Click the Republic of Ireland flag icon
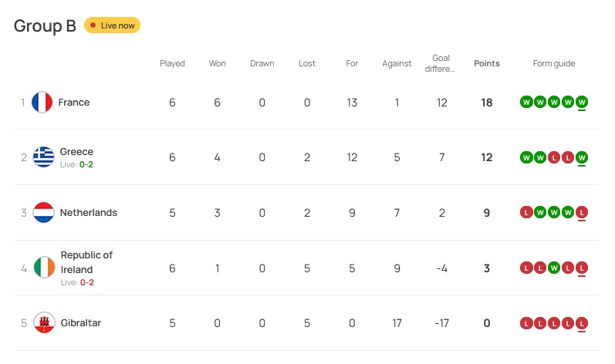This screenshot has height=364, width=615. click(44, 268)
